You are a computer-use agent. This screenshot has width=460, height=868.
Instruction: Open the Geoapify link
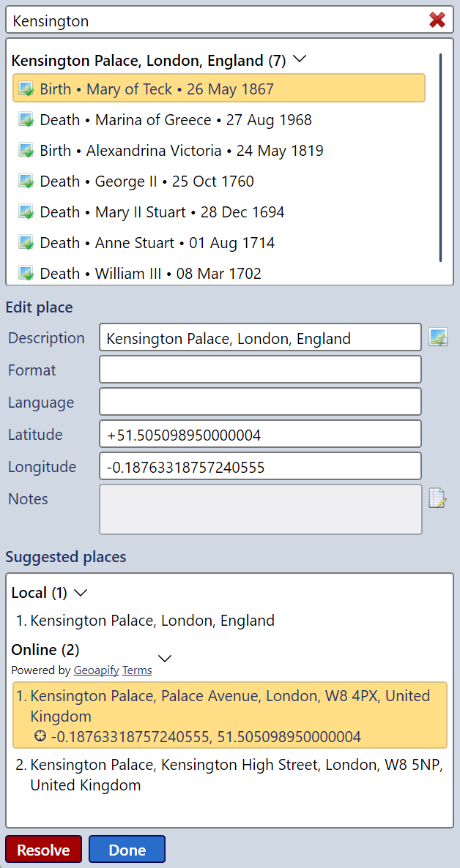[96, 670]
